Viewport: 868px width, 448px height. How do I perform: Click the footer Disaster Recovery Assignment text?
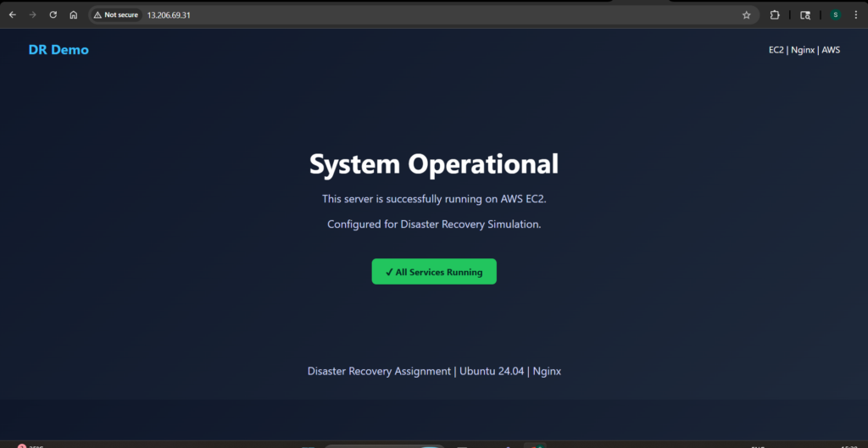coord(434,371)
